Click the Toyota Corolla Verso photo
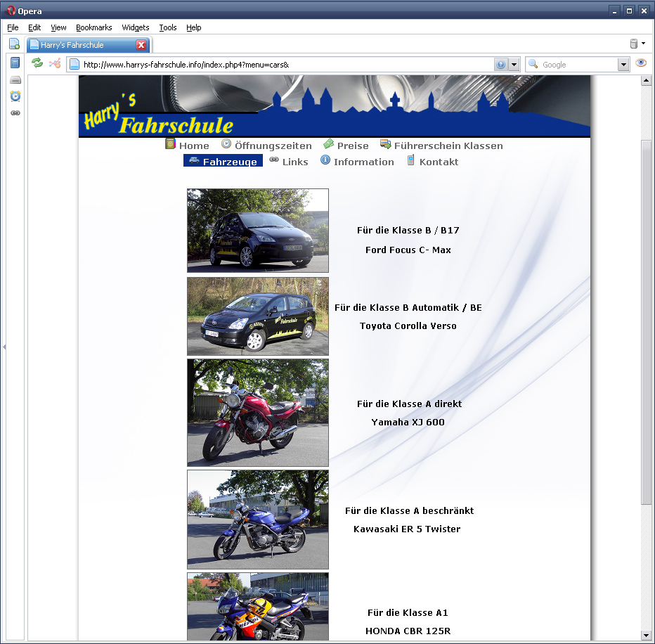655x644 pixels. (258, 316)
